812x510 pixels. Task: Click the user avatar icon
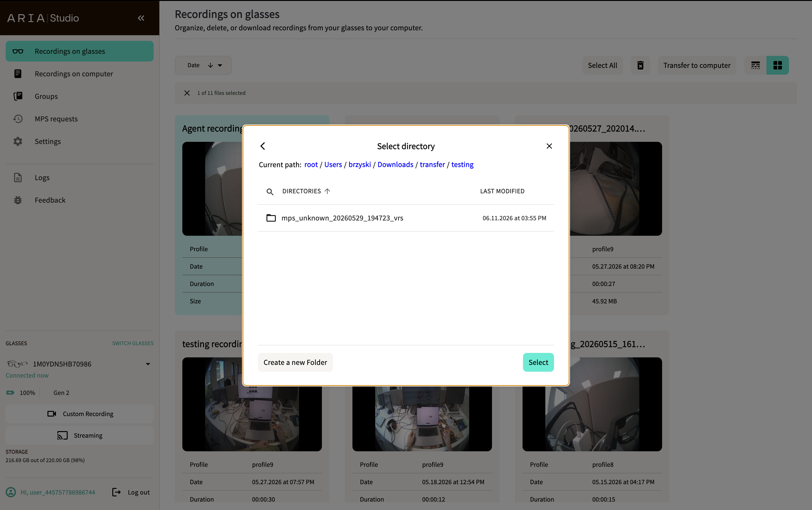tap(11, 492)
